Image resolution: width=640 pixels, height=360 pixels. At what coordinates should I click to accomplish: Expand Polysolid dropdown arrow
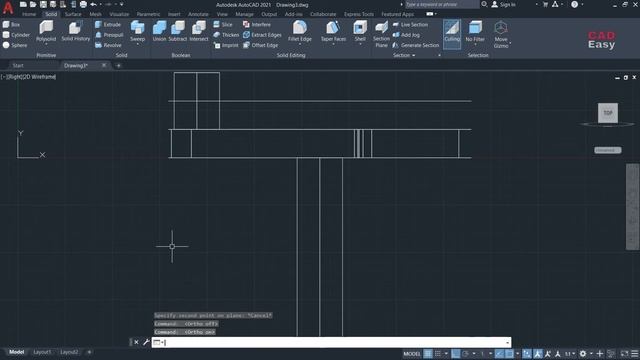[x=46, y=44]
